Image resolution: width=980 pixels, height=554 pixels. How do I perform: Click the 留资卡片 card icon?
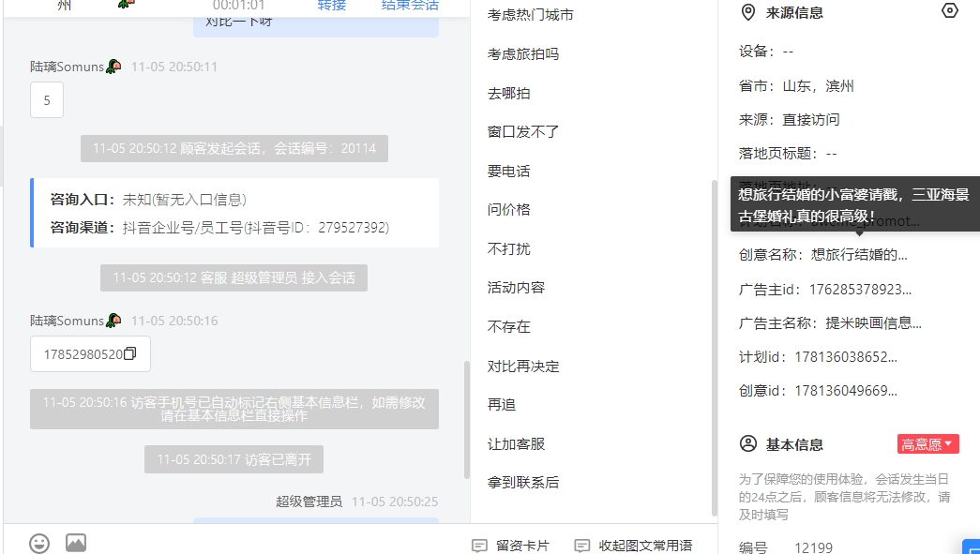click(x=479, y=546)
